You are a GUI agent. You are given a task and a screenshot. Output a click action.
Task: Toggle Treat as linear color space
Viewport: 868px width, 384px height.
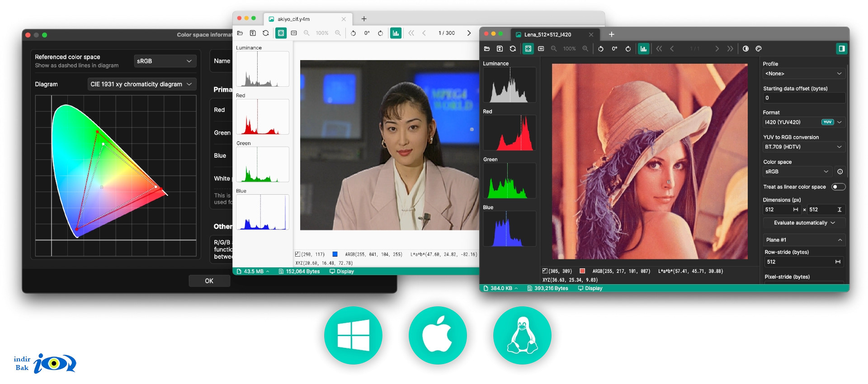(x=838, y=187)
